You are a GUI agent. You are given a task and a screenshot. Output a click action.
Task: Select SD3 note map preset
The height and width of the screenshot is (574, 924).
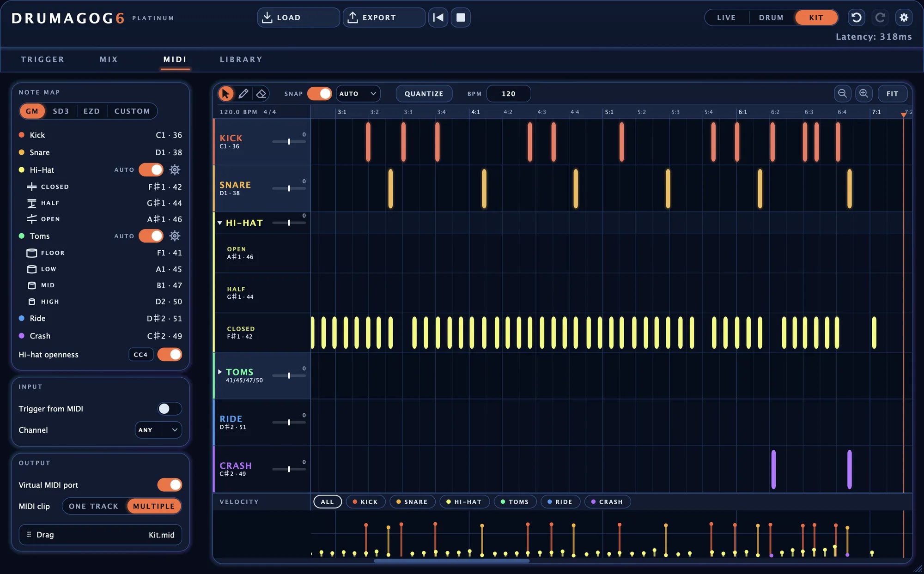(x=61, y=111)
